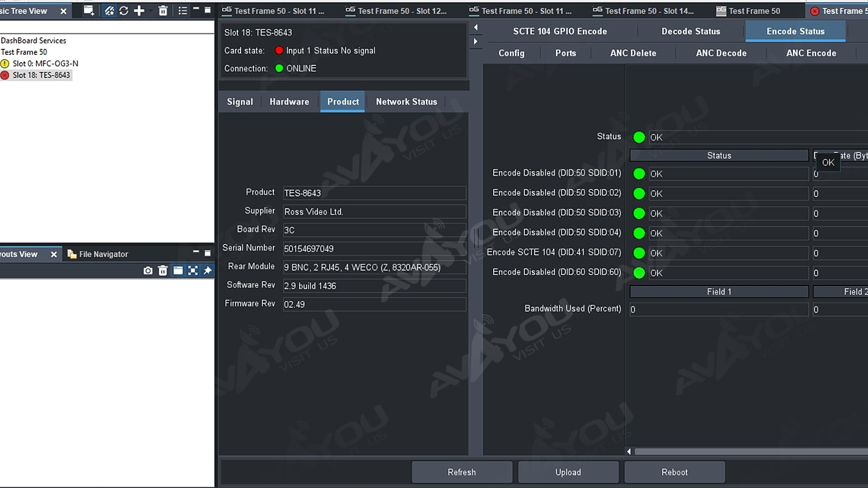The width and height of the screenshot is (868, 488).
Task: Select the Product tab
Action: (x=343, y=102)
